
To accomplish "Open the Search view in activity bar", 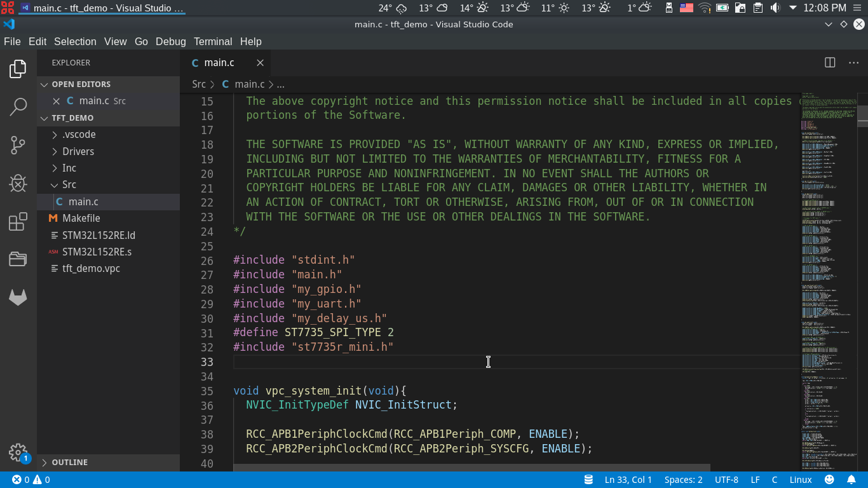I will tap(18, 107).
